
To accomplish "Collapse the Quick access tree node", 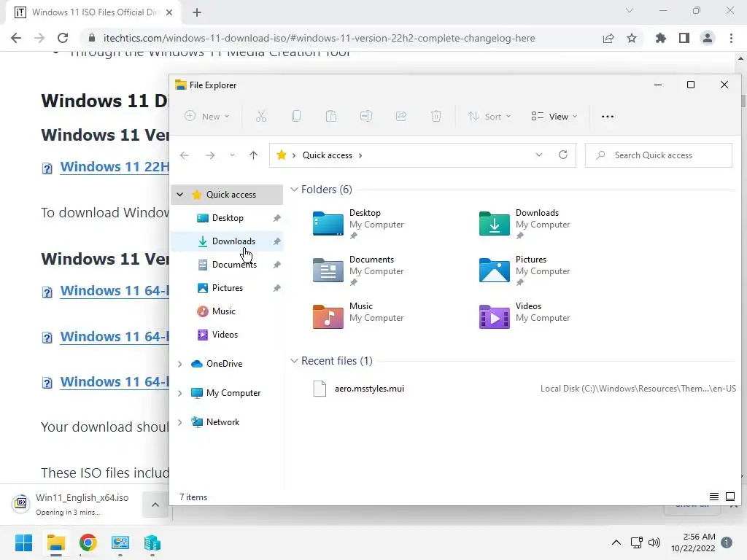I will point(179,194).
